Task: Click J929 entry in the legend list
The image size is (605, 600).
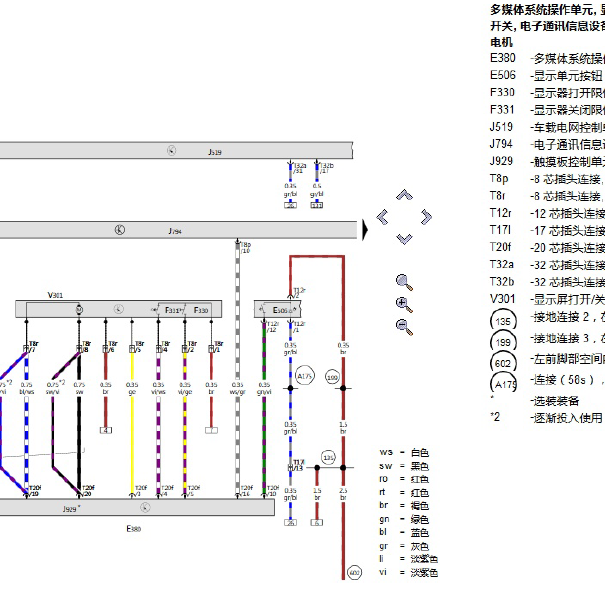Action: [x=547, y=161]
